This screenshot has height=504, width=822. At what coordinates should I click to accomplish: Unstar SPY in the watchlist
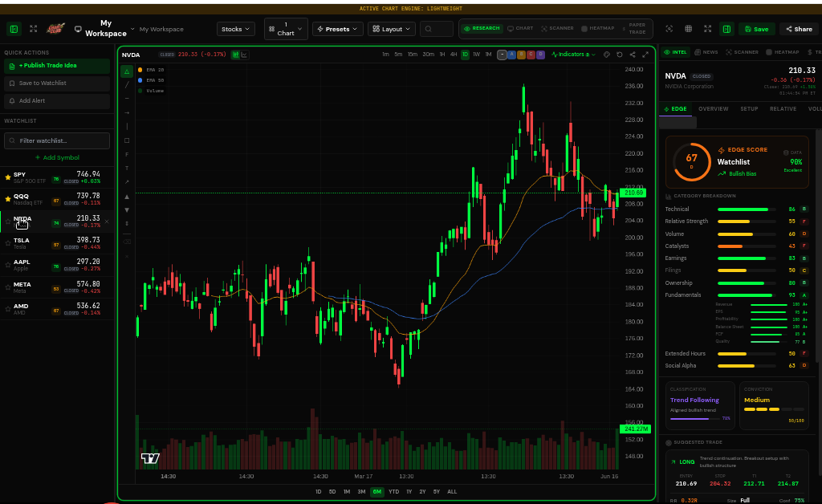pyautogui.click(x=7, y=177)
